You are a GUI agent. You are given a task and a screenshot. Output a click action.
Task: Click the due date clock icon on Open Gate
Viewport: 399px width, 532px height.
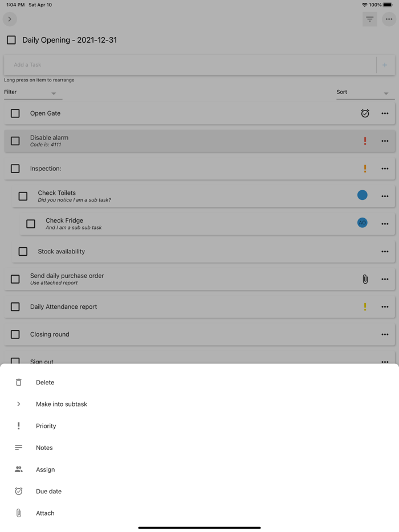[365, 113]
